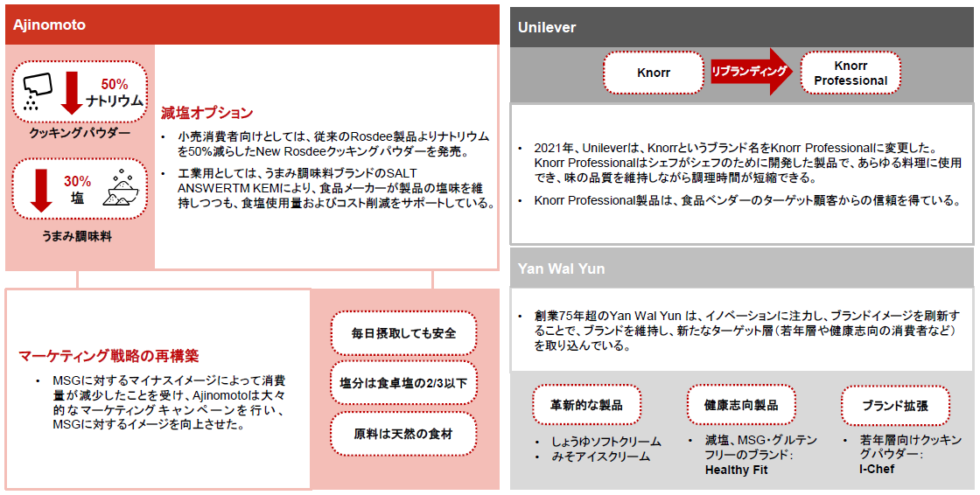Click the うまみ調味料 label

click(x=76, y=237)
